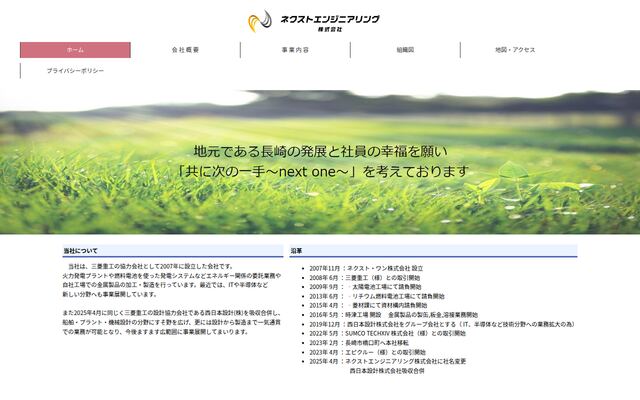Viewport: 640px width, 400px height.
Task: Click the 2009年9月 太陽電池工場 entry
Action: (x=365, y=287)
